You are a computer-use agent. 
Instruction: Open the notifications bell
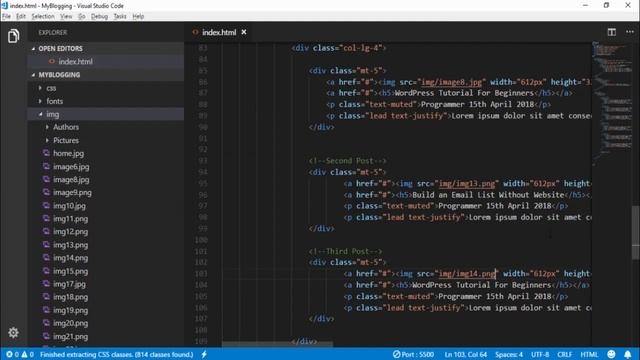point(628,354)
